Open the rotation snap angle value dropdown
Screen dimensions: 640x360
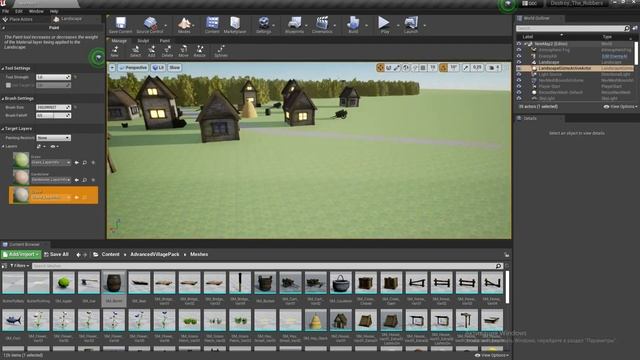pyautogui.click(x=453, y=68)
